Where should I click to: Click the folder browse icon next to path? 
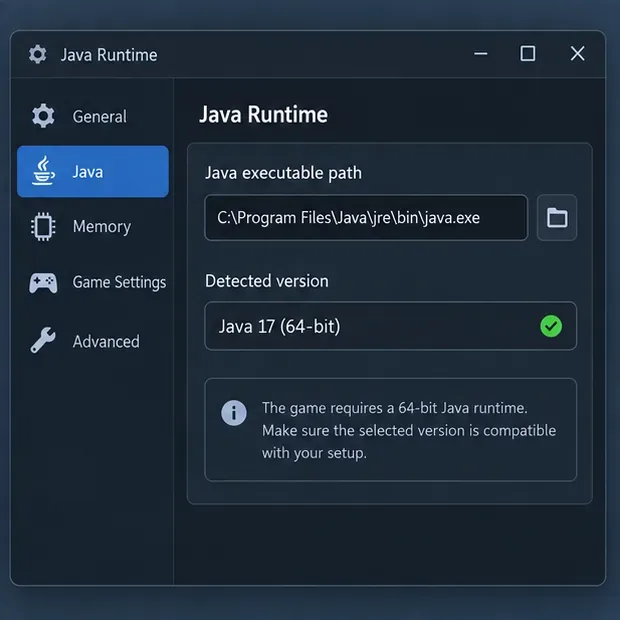click(x=557, y=217)
